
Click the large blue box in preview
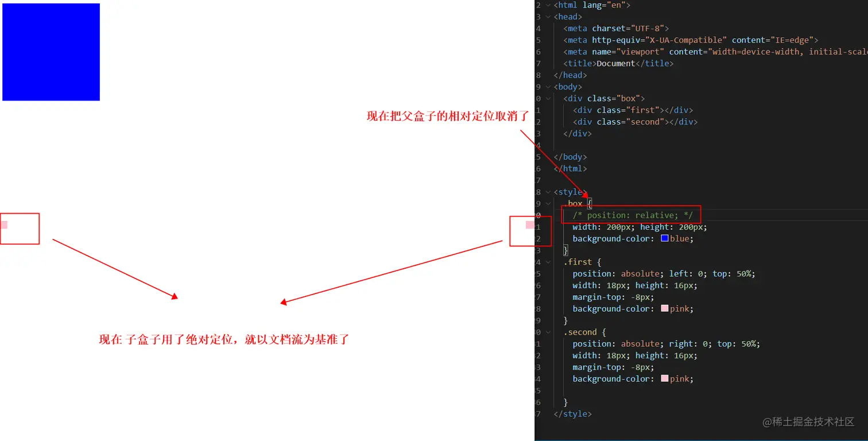coord(51,52)
